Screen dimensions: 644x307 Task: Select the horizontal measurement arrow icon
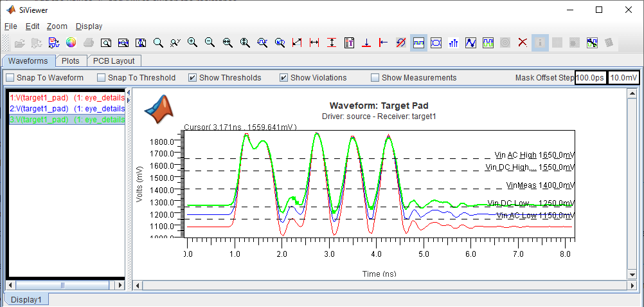tap(314, 42)
